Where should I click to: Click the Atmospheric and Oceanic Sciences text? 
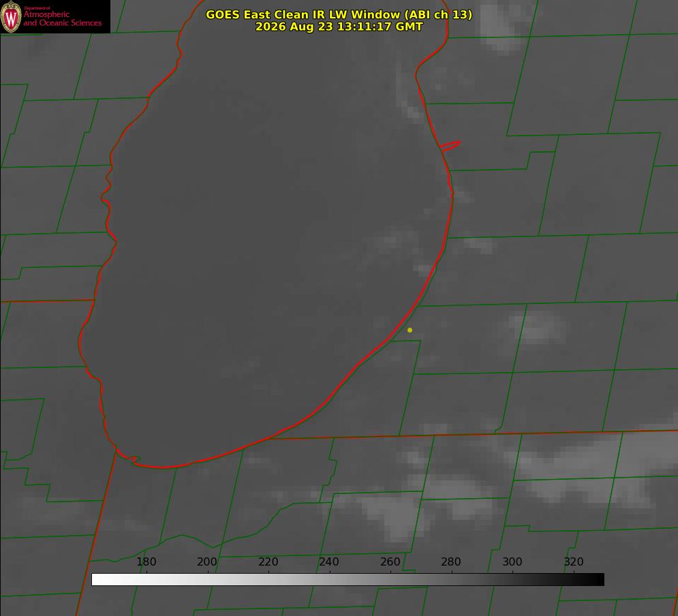click(62, 18)
